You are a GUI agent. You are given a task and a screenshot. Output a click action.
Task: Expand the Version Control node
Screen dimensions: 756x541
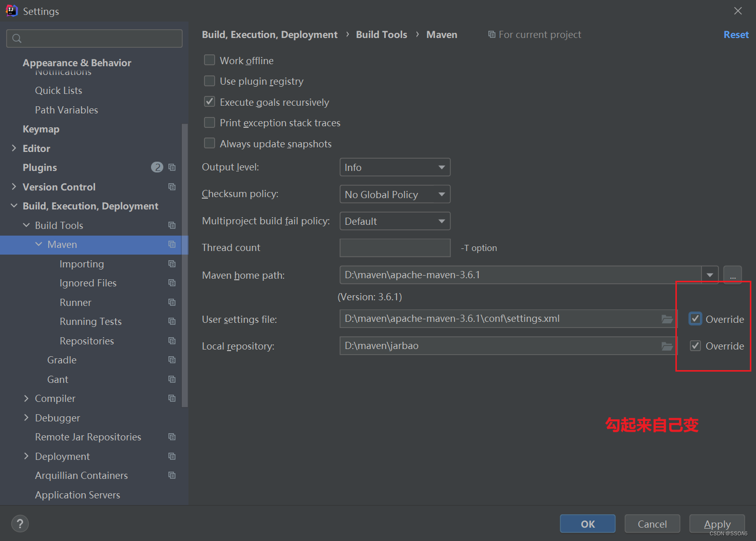pyautogui.click(x=14, y=187)
